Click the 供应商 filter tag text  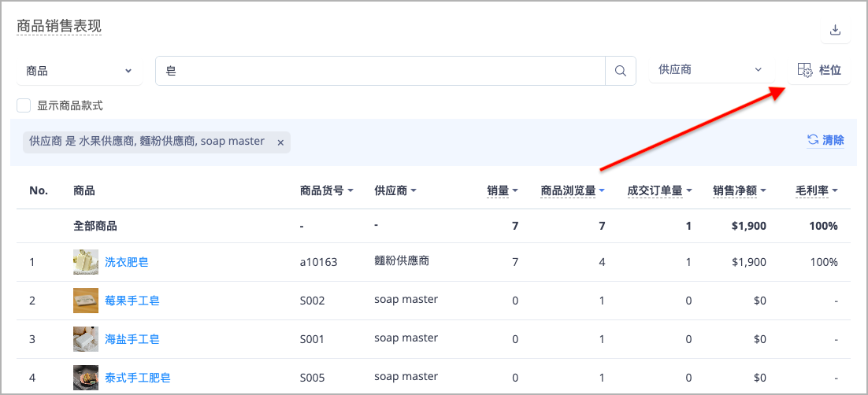point(147,141)
